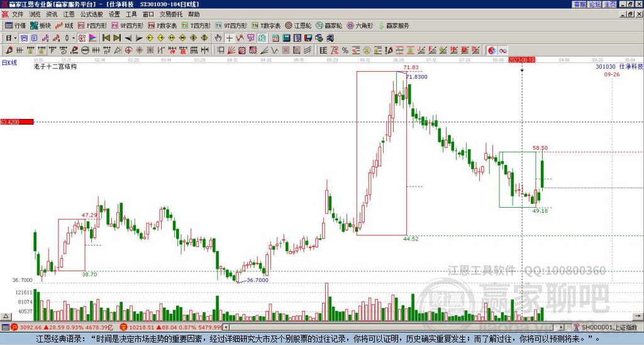644x345 pixels.
Task: Select the red pencil drawing tool
Action: click(8, 50)
